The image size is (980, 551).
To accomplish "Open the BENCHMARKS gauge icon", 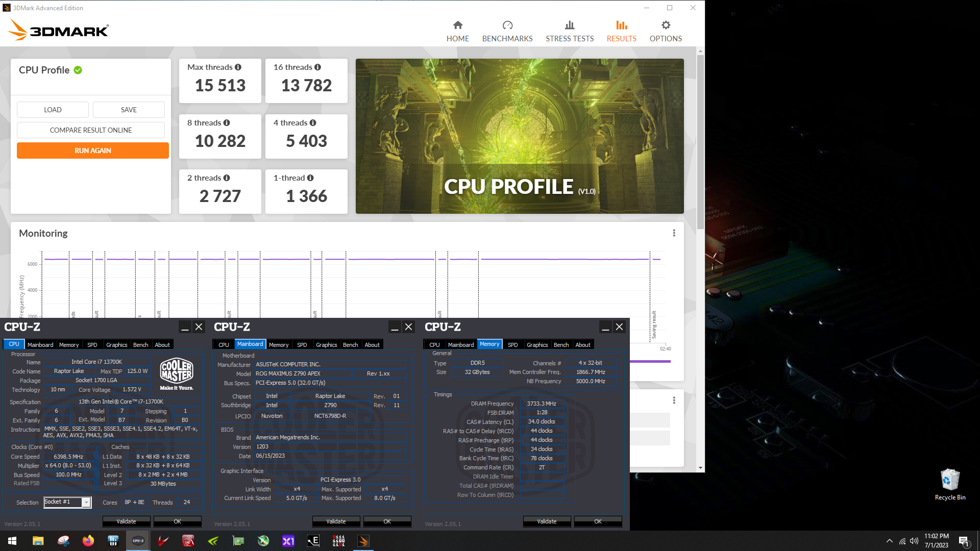I will point(507,25).
